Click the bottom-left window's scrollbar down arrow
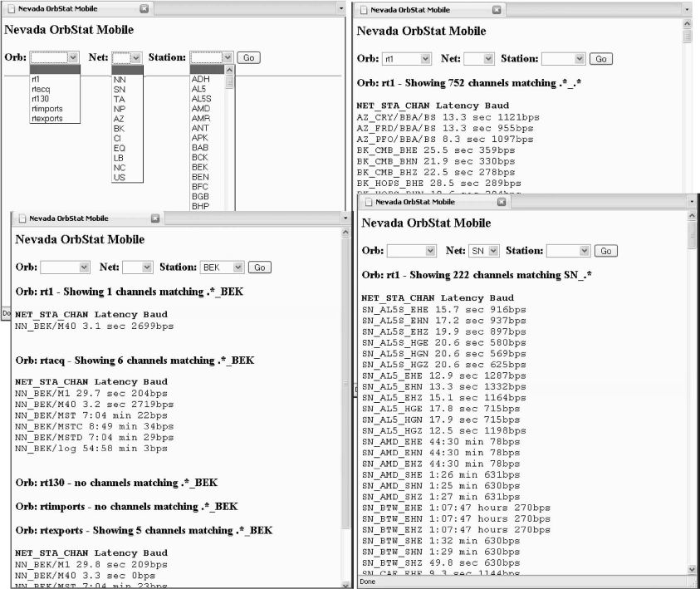The image size is (700, 589). click(x=345, y=585)
